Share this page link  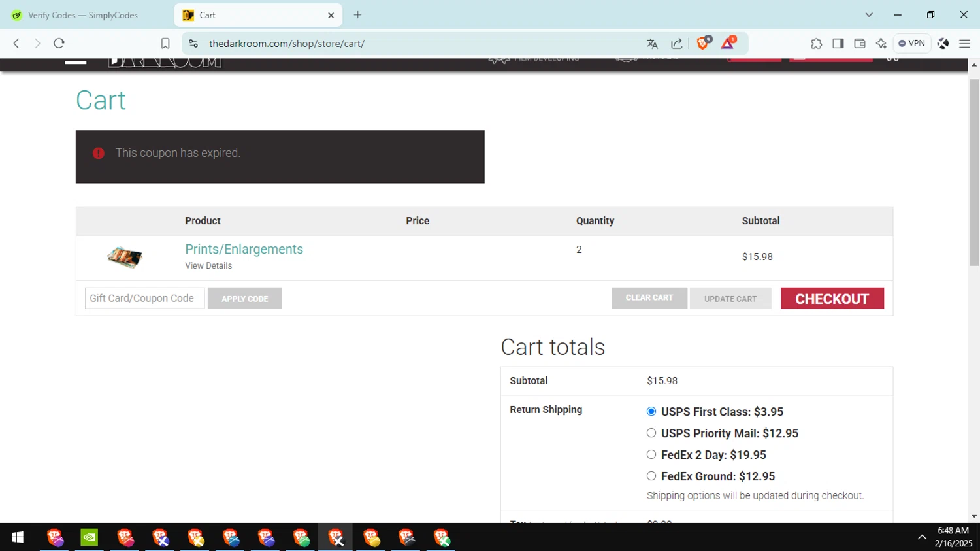tap(677, 44)
